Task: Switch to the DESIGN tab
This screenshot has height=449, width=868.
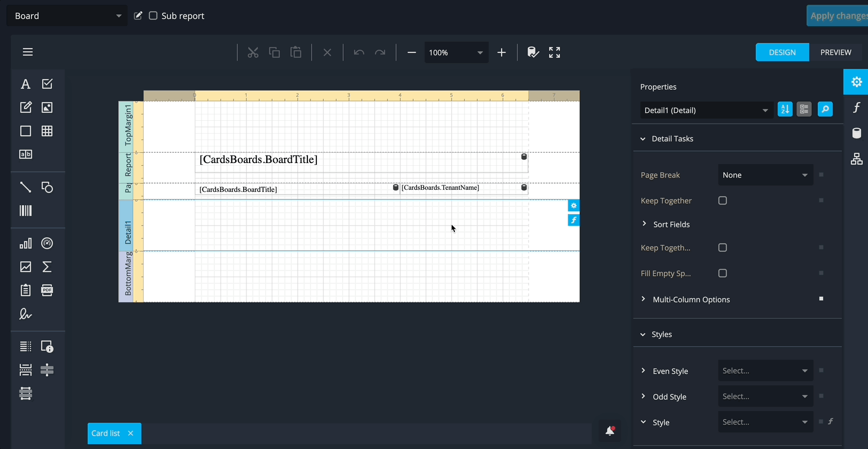Action: (782, 52)
